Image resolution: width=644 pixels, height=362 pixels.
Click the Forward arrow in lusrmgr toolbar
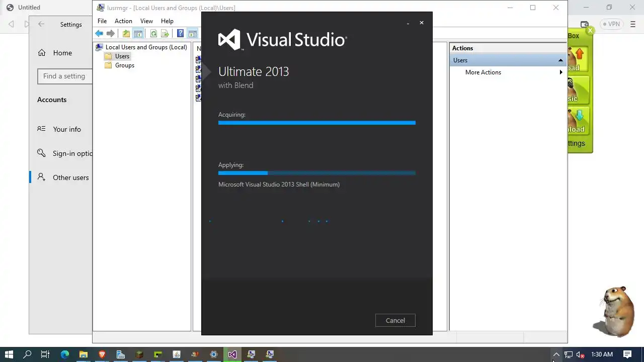click(111, 34)
